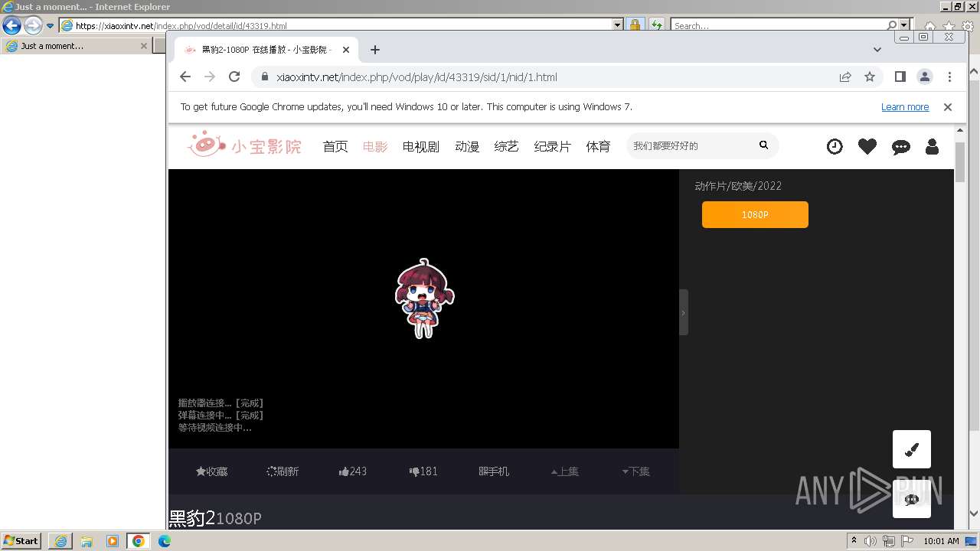980x551 pixels.
Task: Click site search magnifier icon
Action: [763, 145]
